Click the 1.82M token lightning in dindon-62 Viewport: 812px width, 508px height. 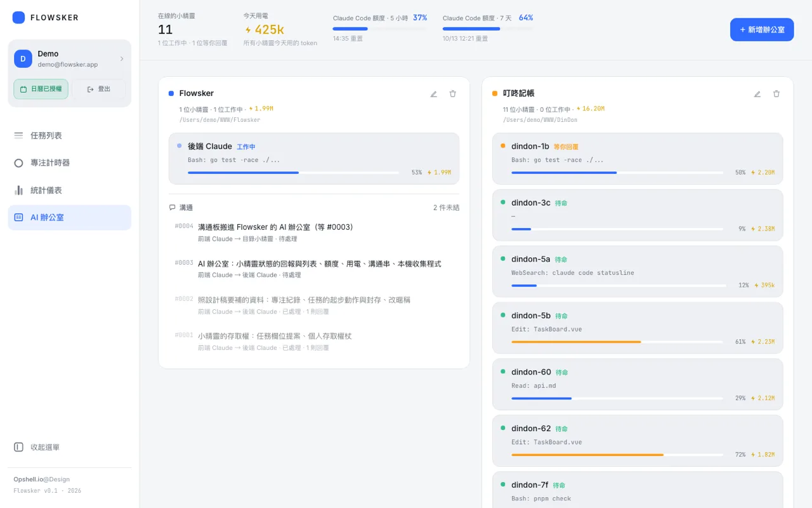[753, 455]
